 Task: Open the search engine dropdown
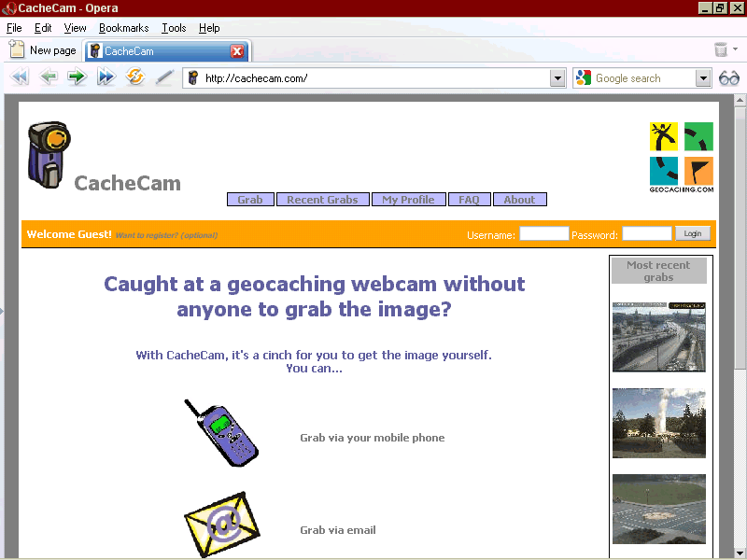(x=703, y=78)
